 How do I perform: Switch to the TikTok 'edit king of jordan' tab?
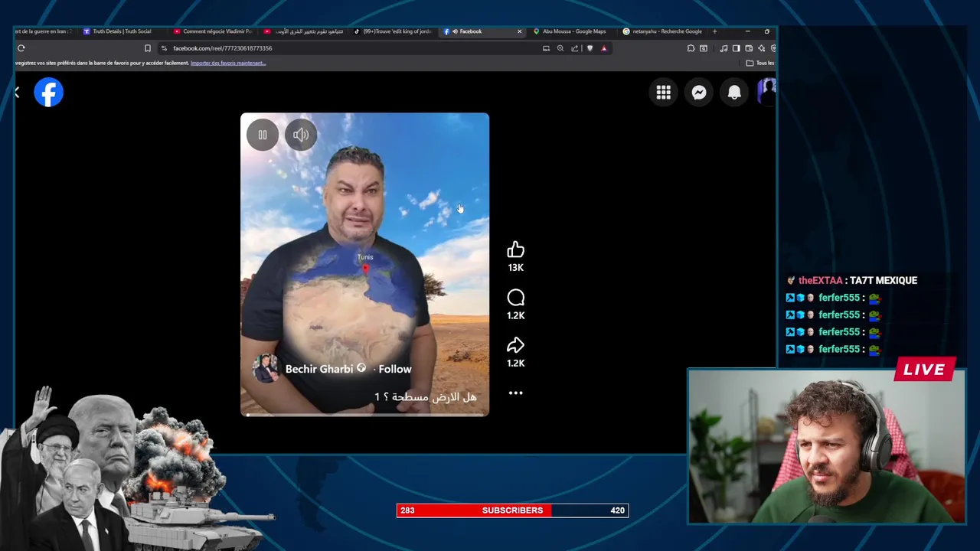click(392, 31)
